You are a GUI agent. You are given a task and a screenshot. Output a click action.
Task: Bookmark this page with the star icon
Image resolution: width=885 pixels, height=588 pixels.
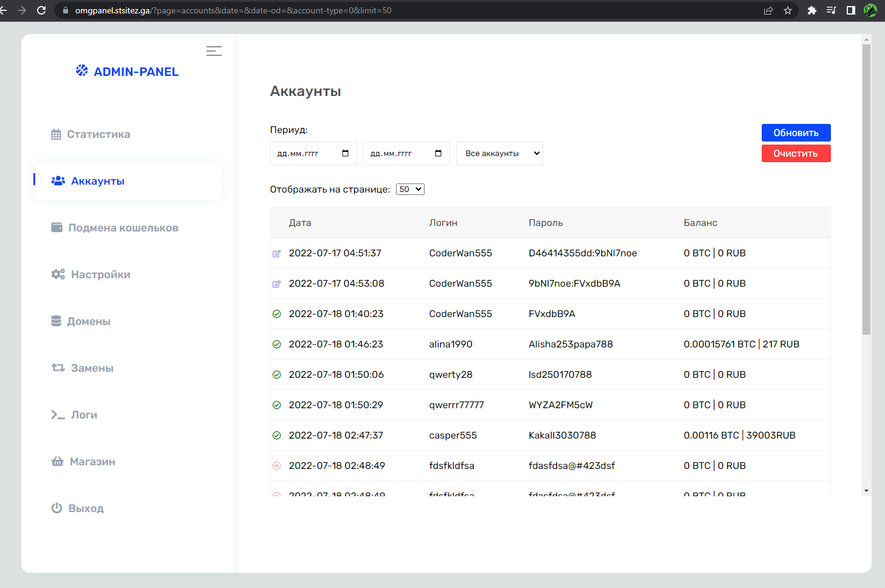(788, 10)
